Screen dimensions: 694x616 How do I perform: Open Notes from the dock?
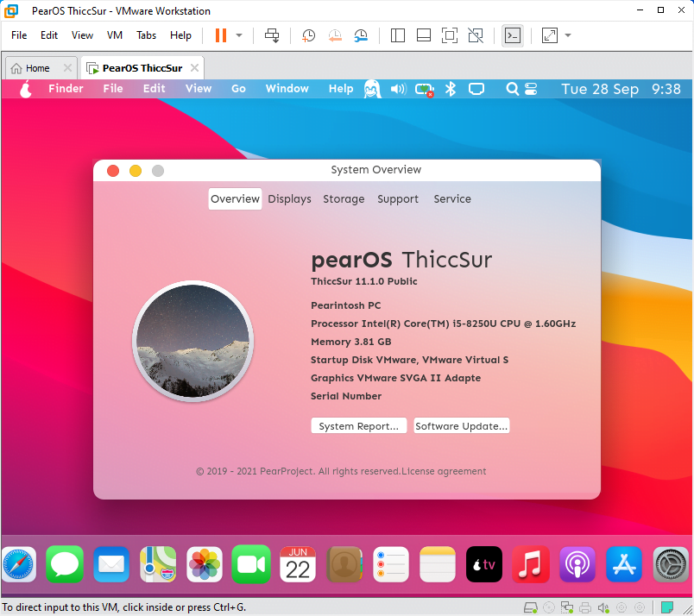click(x=438, y=564)
